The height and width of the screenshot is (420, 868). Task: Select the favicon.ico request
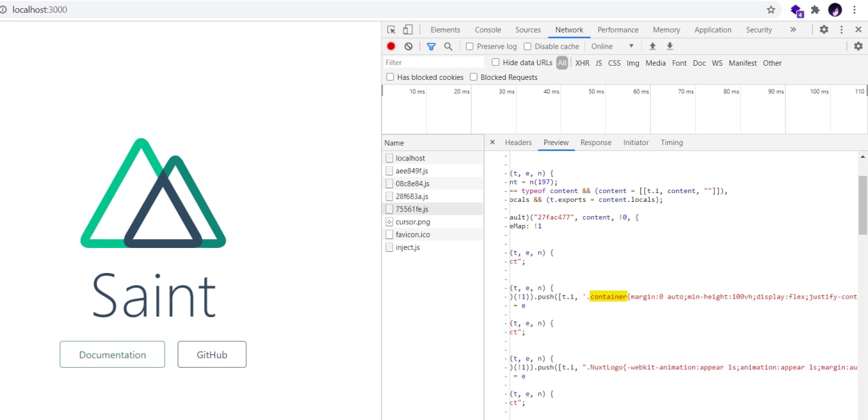433,234
